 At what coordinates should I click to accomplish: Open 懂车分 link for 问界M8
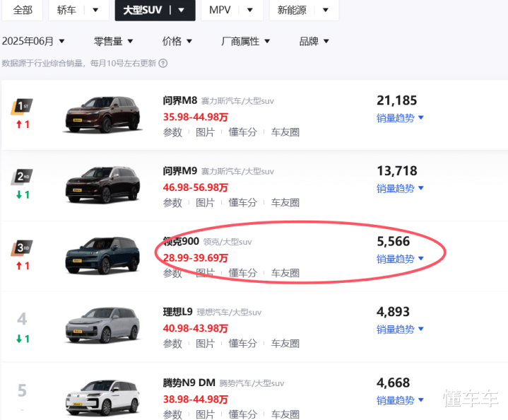click(242, 132)
